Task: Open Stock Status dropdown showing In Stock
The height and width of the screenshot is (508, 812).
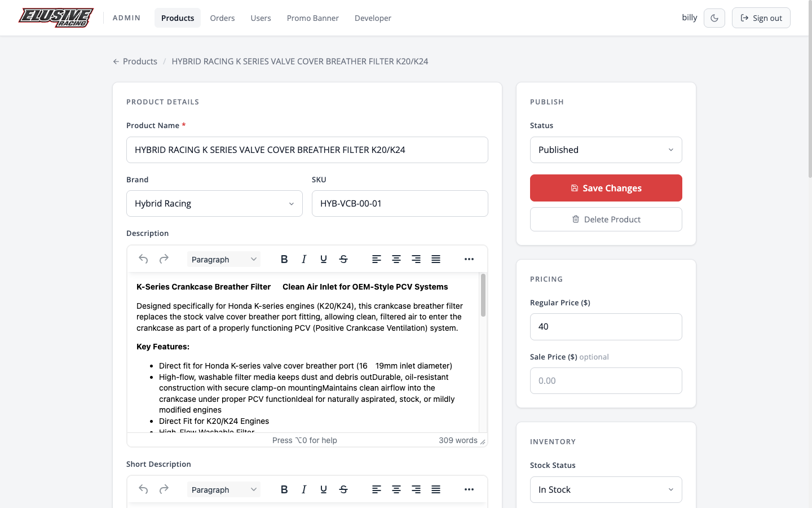Action: pyautogui.click(x=606, y=490)
